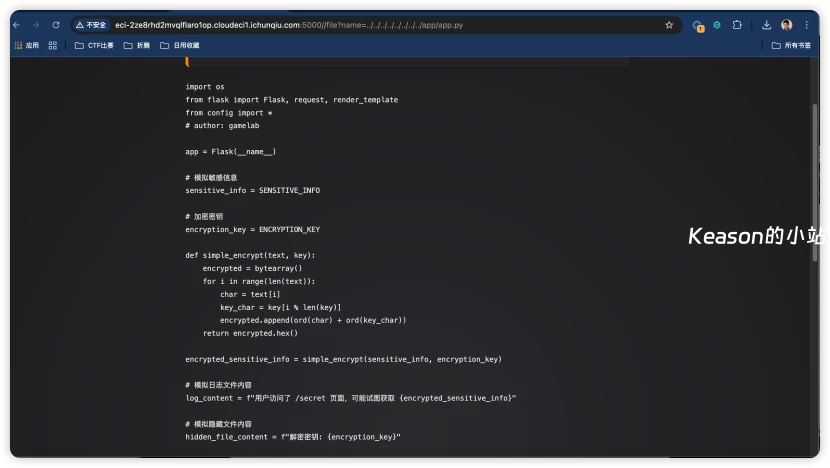Image resolution: width=830 pixels, height=468 pixels.
Task: Click the teal circular extension icon
Action: (x=717, y=25)
